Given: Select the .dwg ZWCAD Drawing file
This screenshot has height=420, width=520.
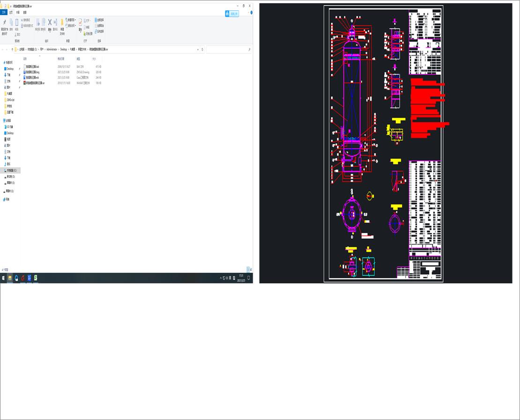Looking at the screenshot, I should pyautogui.click(x=31, y=72).
